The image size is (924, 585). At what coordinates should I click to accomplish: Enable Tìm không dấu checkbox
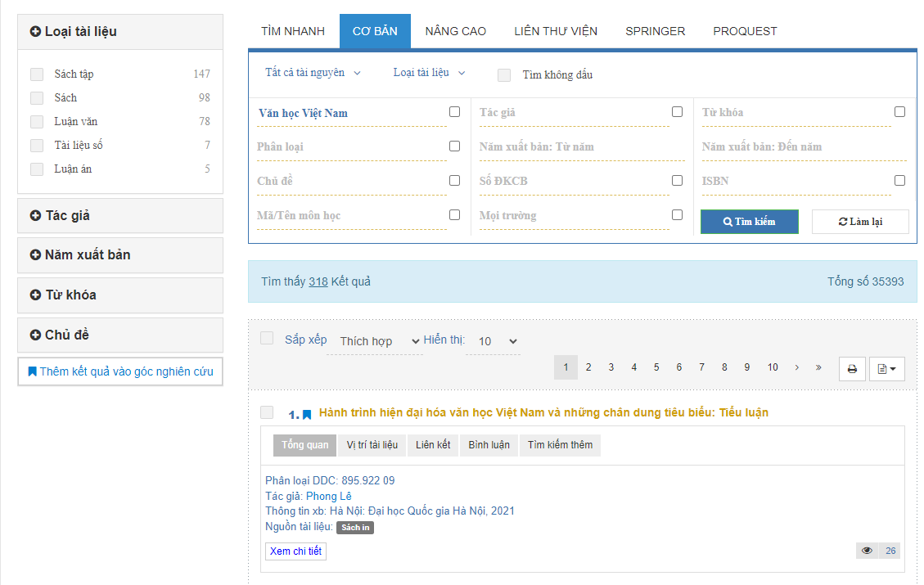(504, 75)
